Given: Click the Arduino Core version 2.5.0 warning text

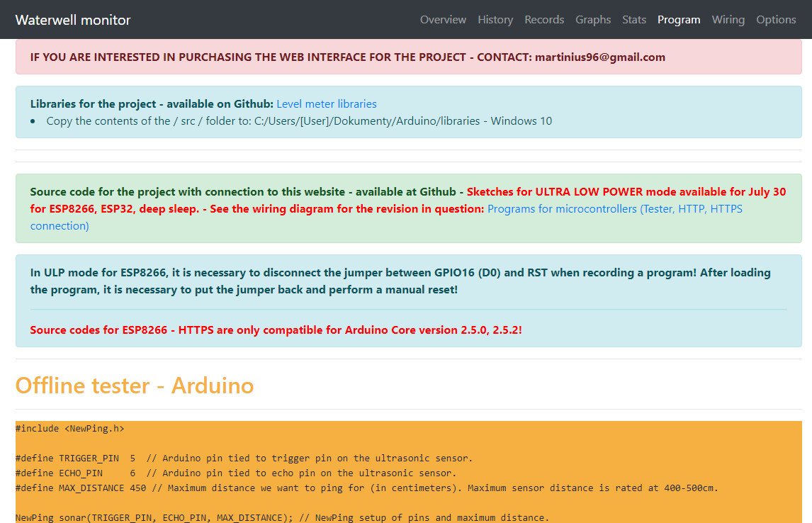Looking at the screenshot, I should click(276, 330).
